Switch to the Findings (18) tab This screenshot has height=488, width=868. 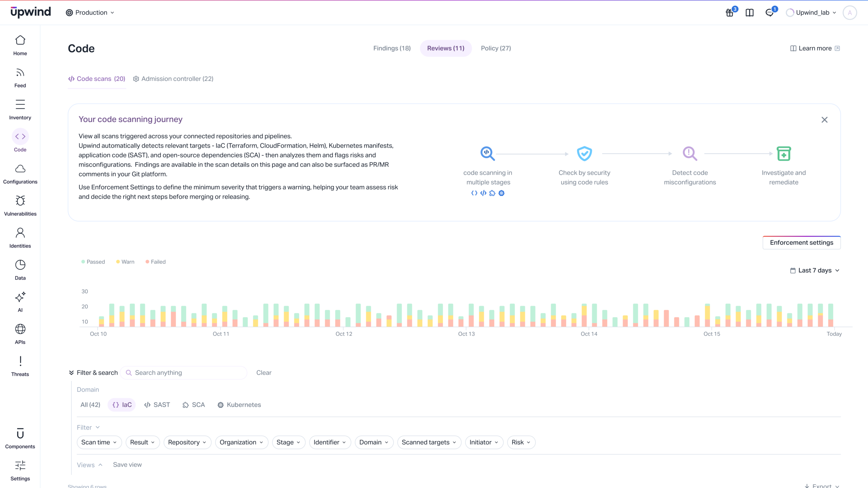[x=392, y=48]
